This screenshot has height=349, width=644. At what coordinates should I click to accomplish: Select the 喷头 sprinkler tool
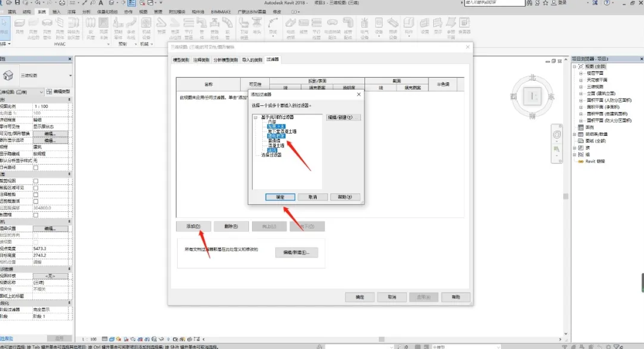(257, 26)
